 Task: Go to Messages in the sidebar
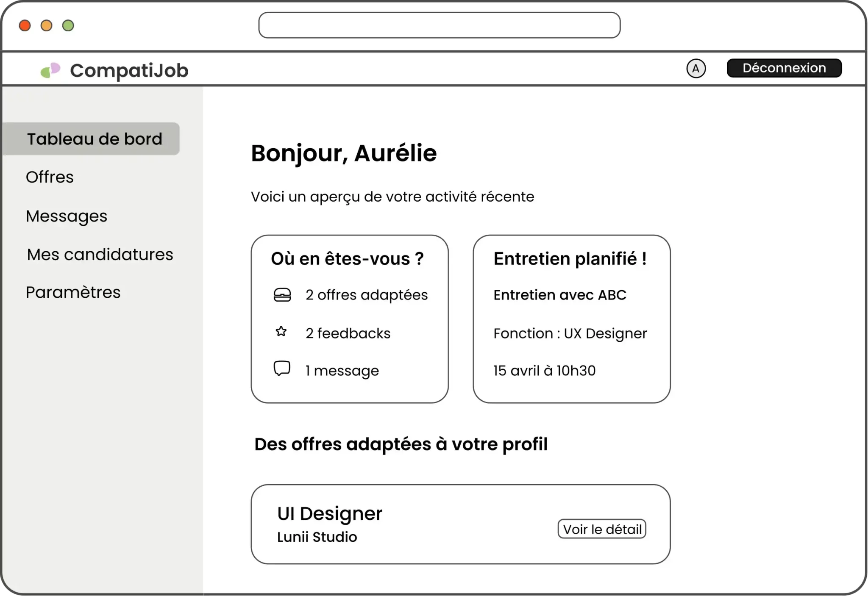(67, 216)
